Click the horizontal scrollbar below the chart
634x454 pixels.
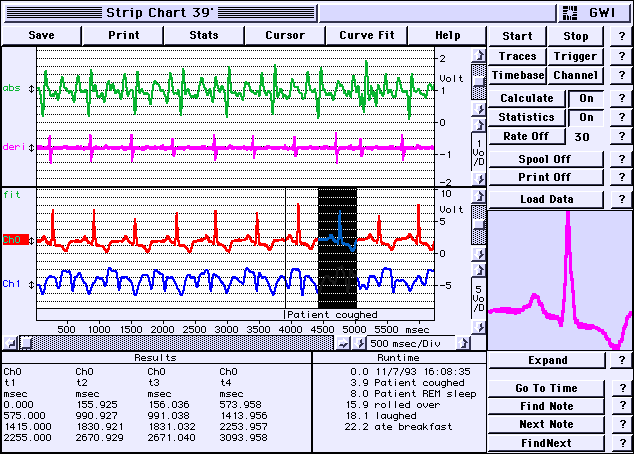[x=180, y=343]
